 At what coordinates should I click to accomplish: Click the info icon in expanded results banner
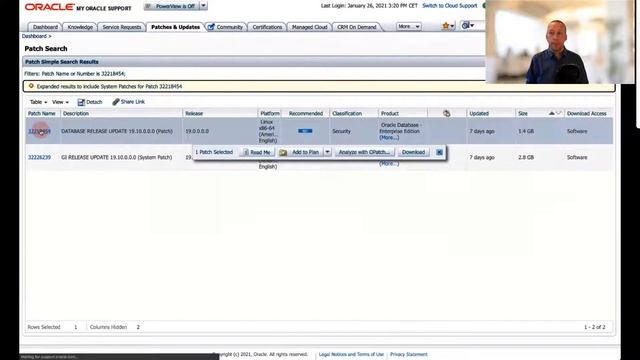pyautogui.click(x=31, y=86)
